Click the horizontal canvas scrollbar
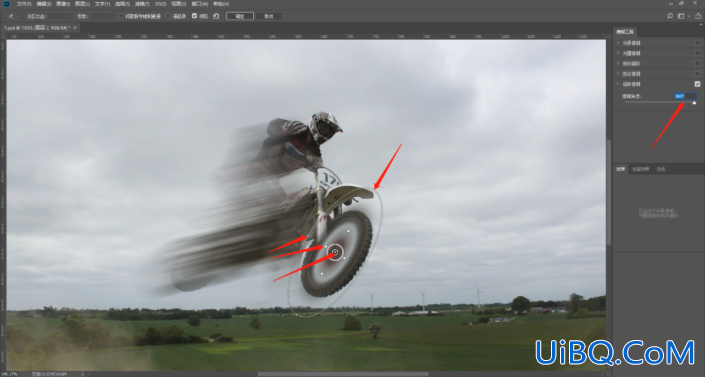 click(x=343, y=374)
